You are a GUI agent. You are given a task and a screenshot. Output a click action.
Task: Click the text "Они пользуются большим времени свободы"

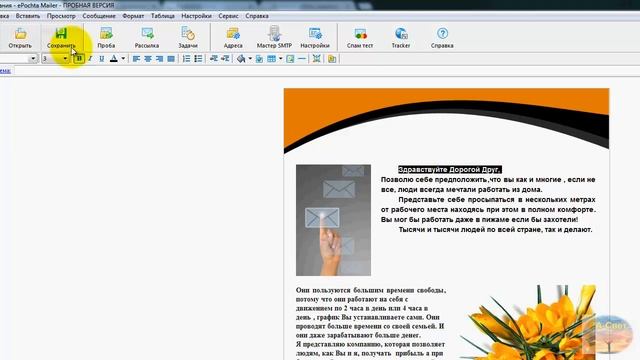371,290
